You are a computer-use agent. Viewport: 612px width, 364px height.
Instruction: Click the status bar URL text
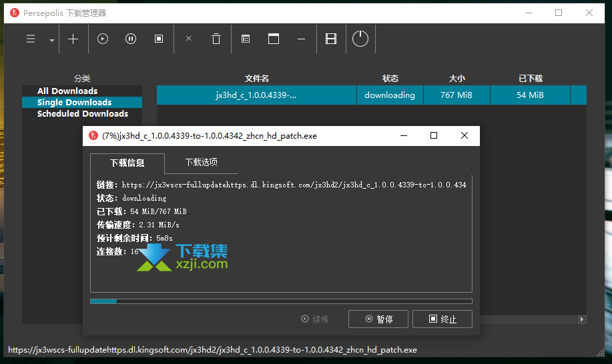(212, 350)
